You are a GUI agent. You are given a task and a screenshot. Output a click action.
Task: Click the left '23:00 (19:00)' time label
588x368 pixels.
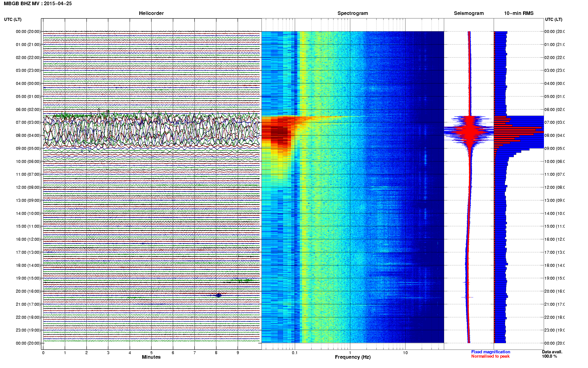pyautogui.click(x=28, y=330)
